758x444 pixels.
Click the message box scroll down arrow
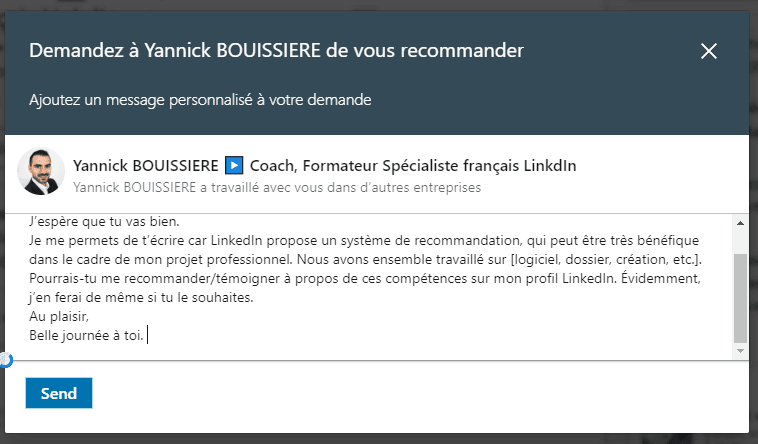740,351
